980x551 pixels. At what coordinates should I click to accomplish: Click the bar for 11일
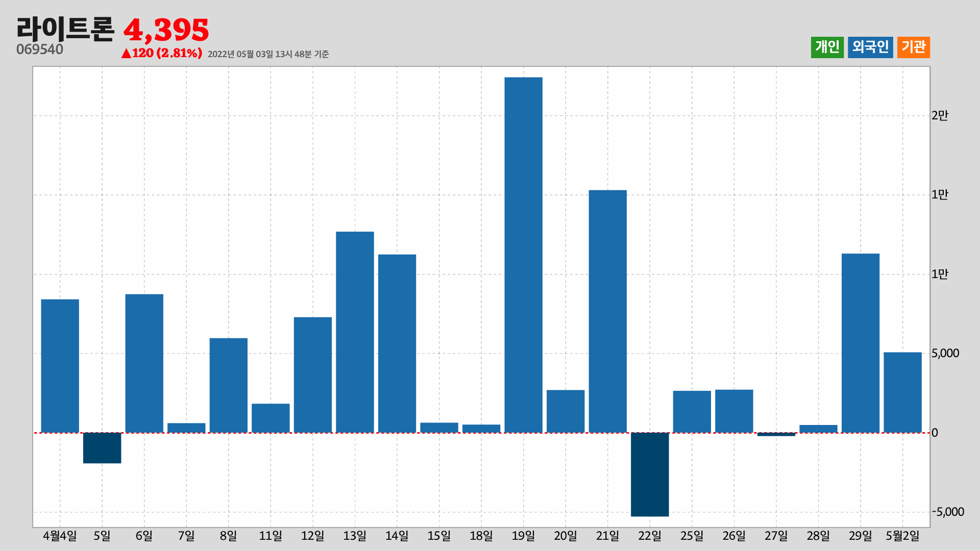click(x=271, y=418)
